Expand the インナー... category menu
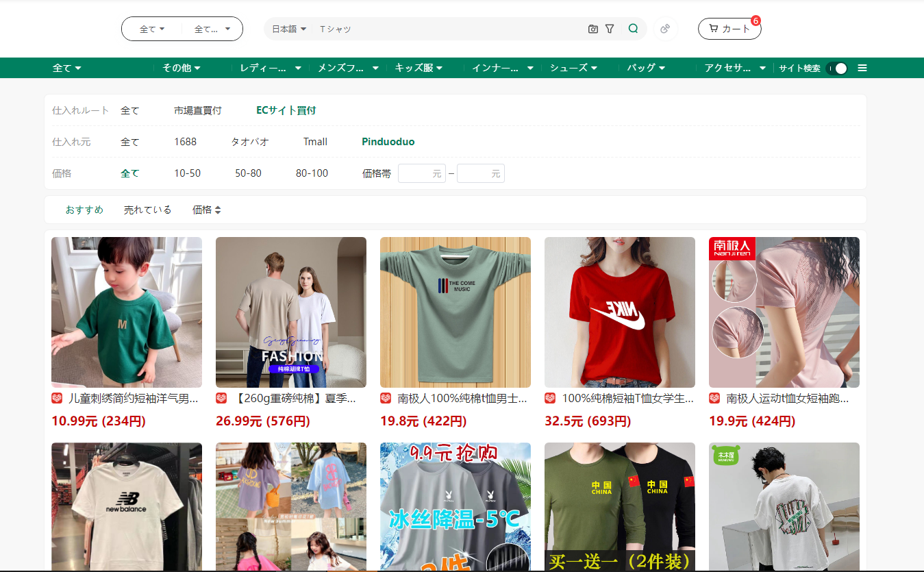The height and width of the screenshot is (572, 924). click(x=503, y=68)
